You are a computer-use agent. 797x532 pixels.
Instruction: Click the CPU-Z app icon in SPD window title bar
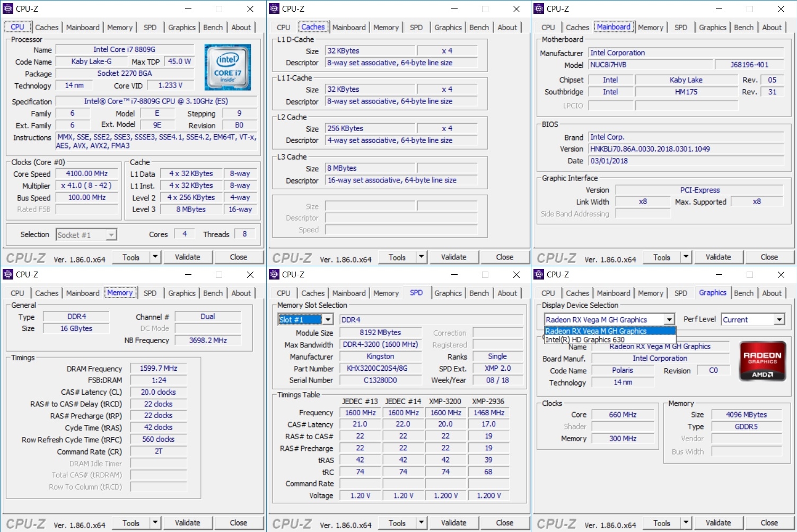click(274, 274)
